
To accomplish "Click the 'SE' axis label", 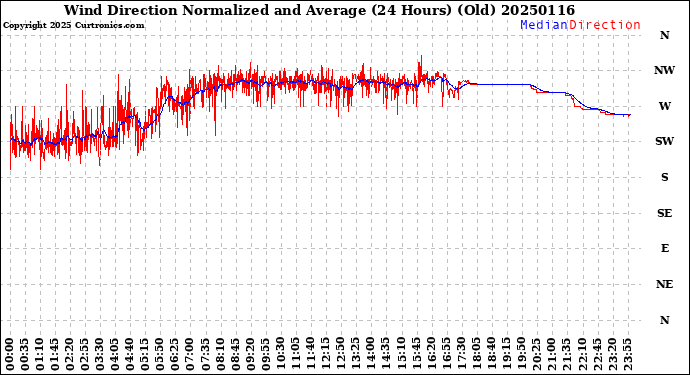I will [664, 213].
